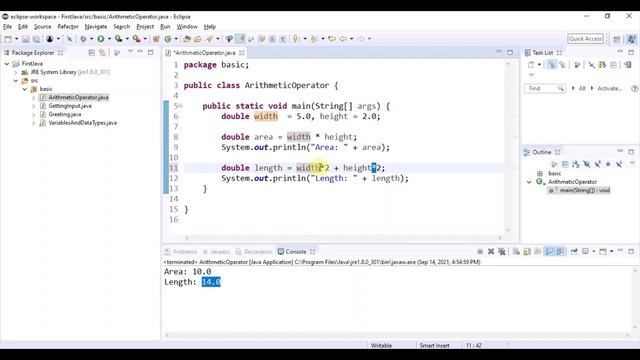The height and width of the screenshot is (360, 640).
Task: Collapse the basic package node
Action: pyautogui.click(x=25, y=89)
